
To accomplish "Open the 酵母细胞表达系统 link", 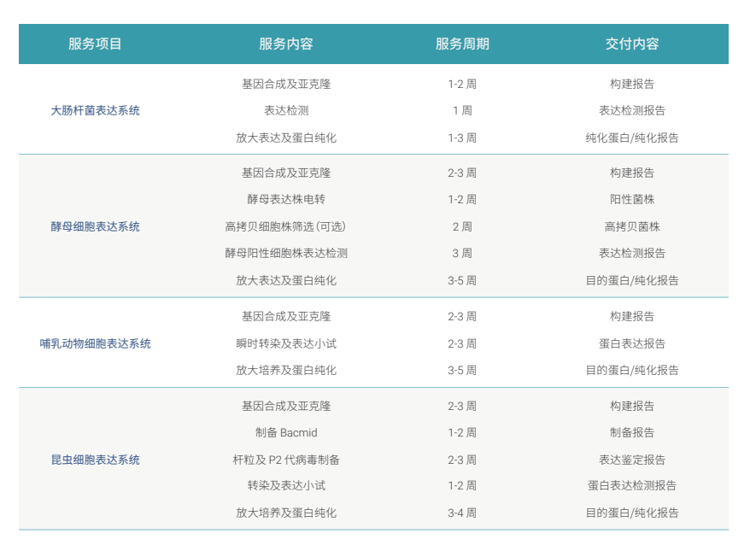I will pos(95,226).
